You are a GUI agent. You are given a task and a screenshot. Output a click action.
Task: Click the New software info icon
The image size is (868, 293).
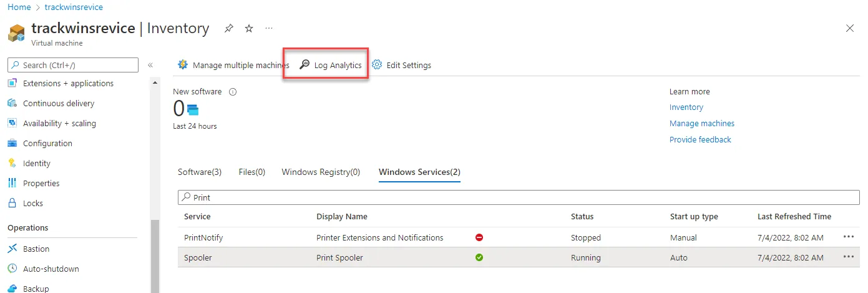[x=233, y=92]
